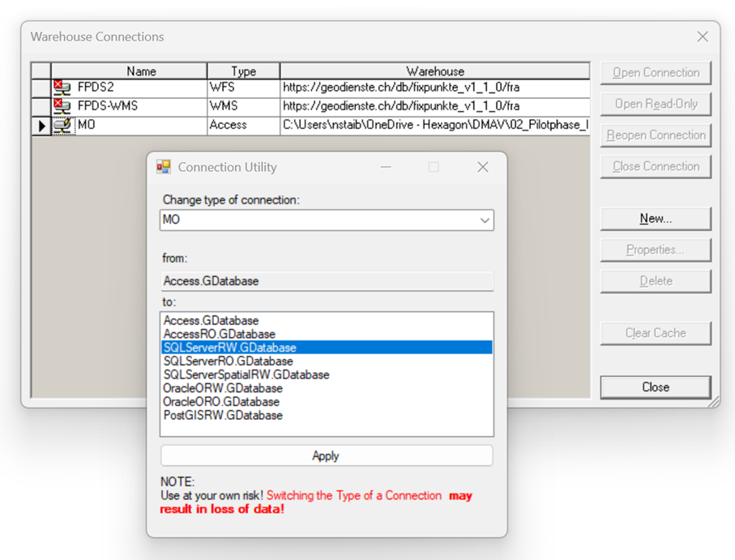
Task: Click the Warehouse column header
Action: tap(435, 71)
